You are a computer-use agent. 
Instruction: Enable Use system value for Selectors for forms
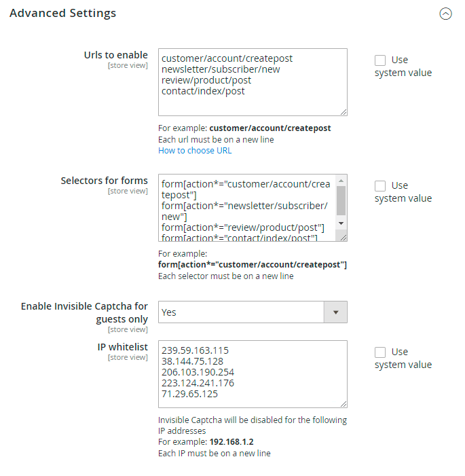point(380,185)
